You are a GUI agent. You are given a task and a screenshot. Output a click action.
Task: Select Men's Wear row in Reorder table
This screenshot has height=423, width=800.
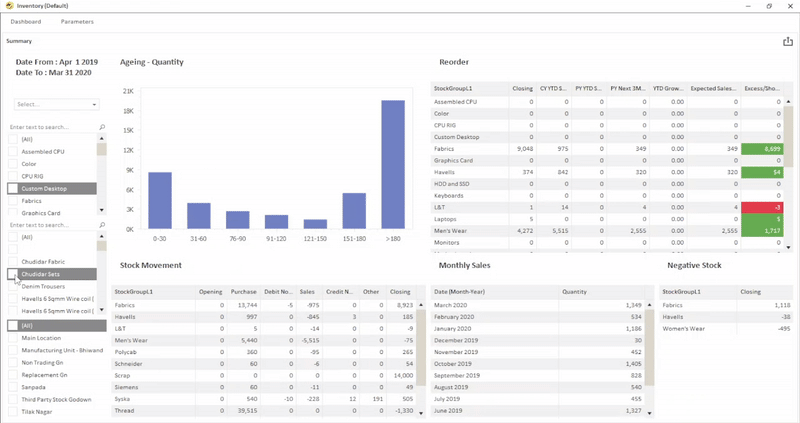pyautogui.click(x=607, y=231)
